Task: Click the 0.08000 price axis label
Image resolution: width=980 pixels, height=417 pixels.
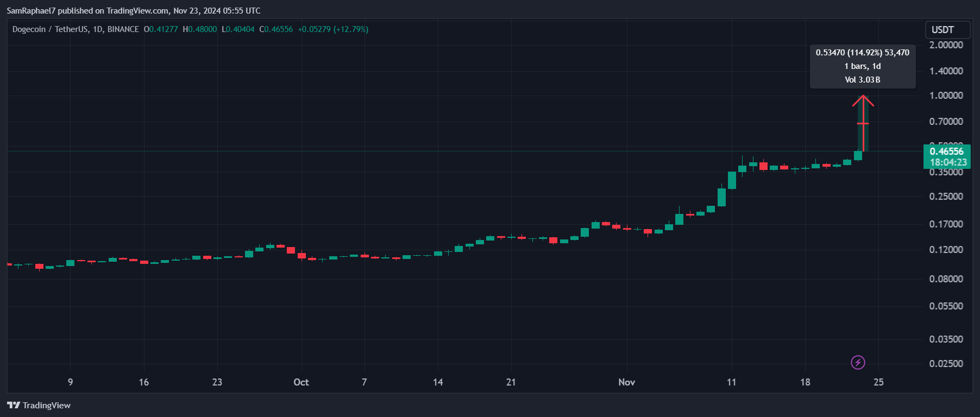Action: 946,279
